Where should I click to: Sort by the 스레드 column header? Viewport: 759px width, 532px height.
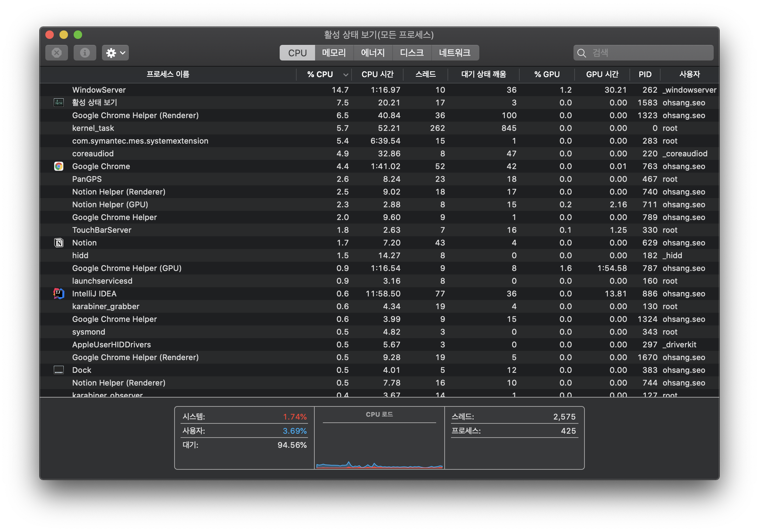click(x=426, y=74)
